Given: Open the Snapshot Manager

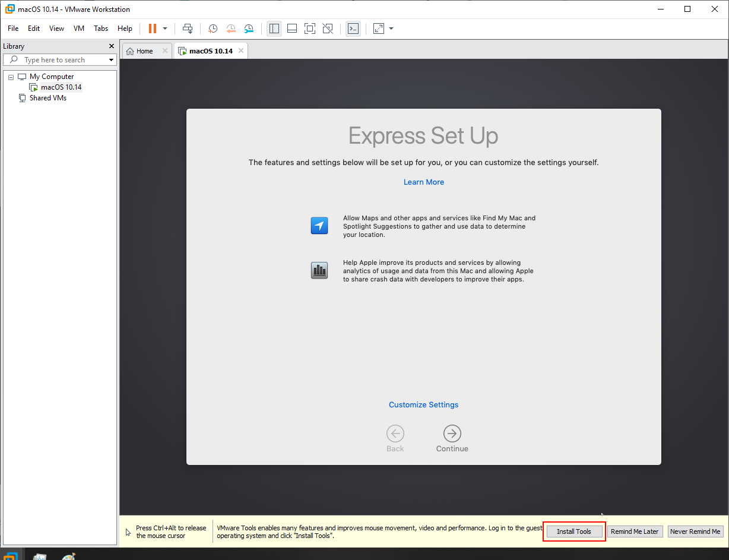Looking at the screenshot, I should (x=248, y=28).
